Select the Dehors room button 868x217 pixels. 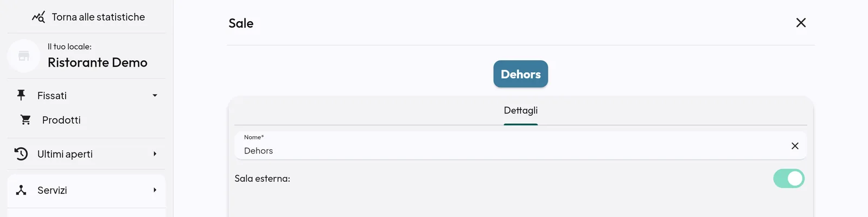click(x=521, y=74)
